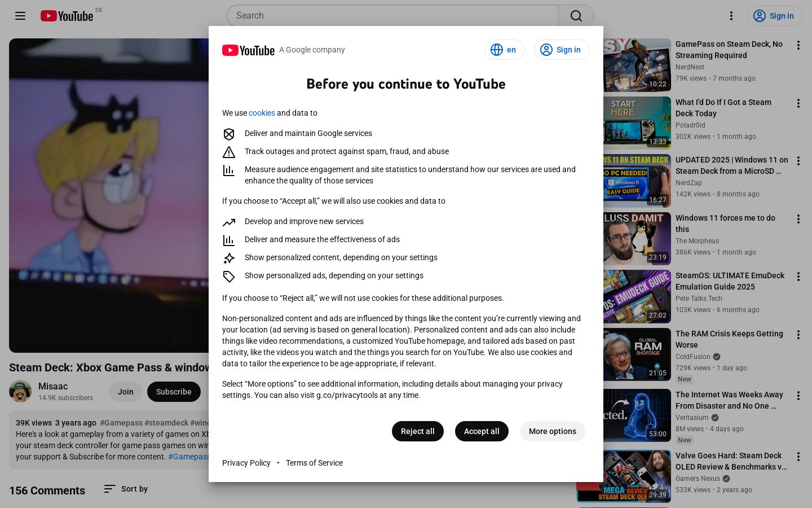Screen dimensions: 812x508
Task: Open options menu for SteamOS EmuDeck guide video
Action: point(798,277)
